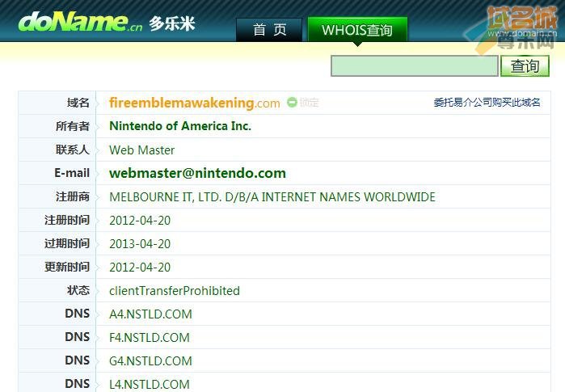The width and height of the screenshot is (565, 392).
Task: Open the 委托易介公司购买此域名 link
Action: 487,103
